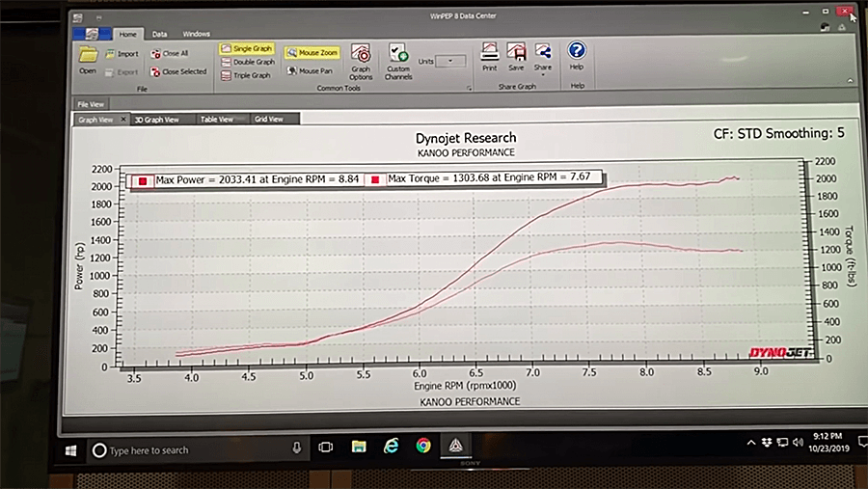Switch to Double Graph layout

(x=248, y=62)
